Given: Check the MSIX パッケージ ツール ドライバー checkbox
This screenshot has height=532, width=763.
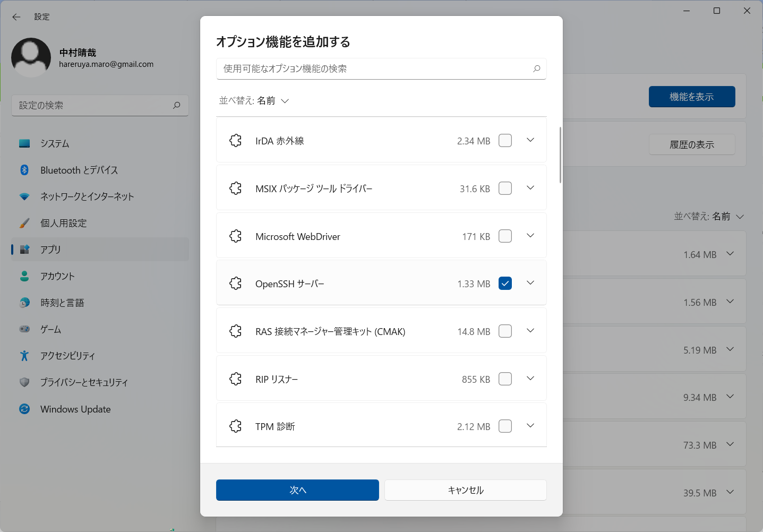Looking at the screenshot, I should (x=505, y=188).
